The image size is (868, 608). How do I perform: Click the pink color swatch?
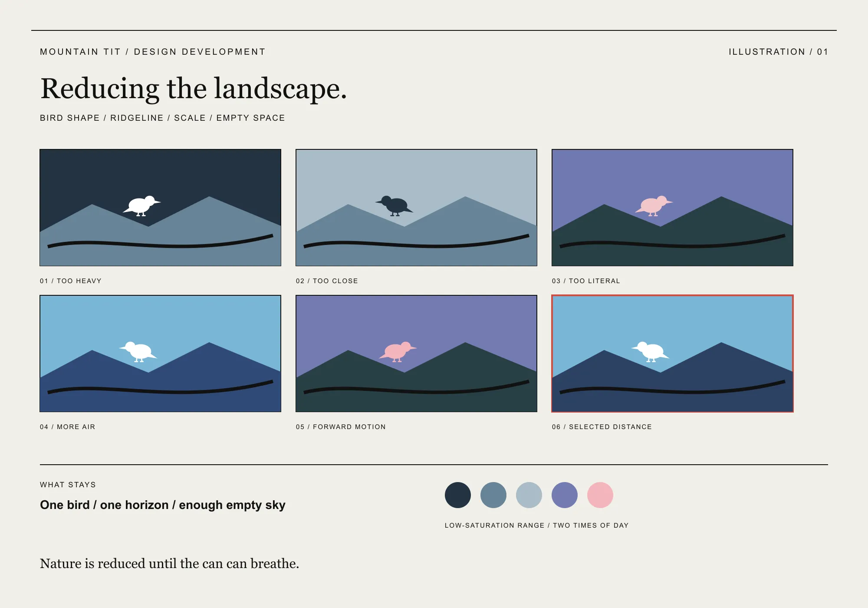click(x=600, y=495)
